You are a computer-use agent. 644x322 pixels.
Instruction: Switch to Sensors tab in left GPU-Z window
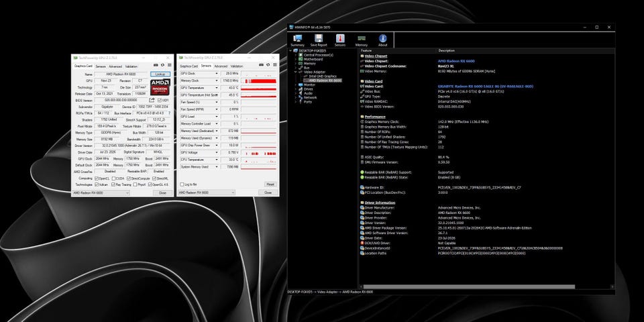click(x=101, y=66)
